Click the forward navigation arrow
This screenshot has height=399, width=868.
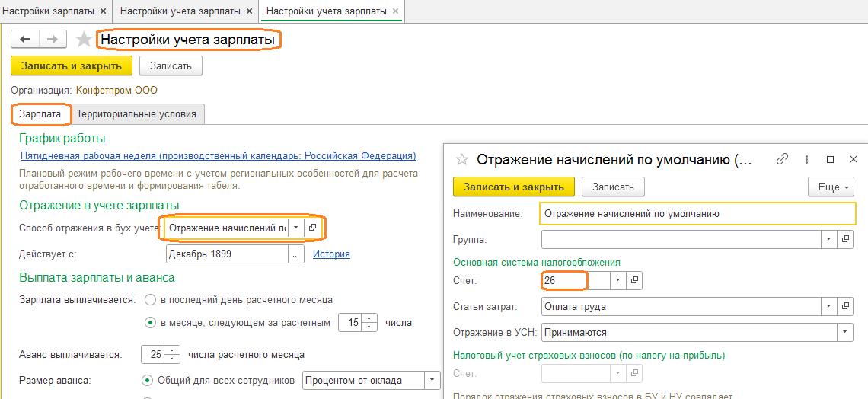point(53,39)
